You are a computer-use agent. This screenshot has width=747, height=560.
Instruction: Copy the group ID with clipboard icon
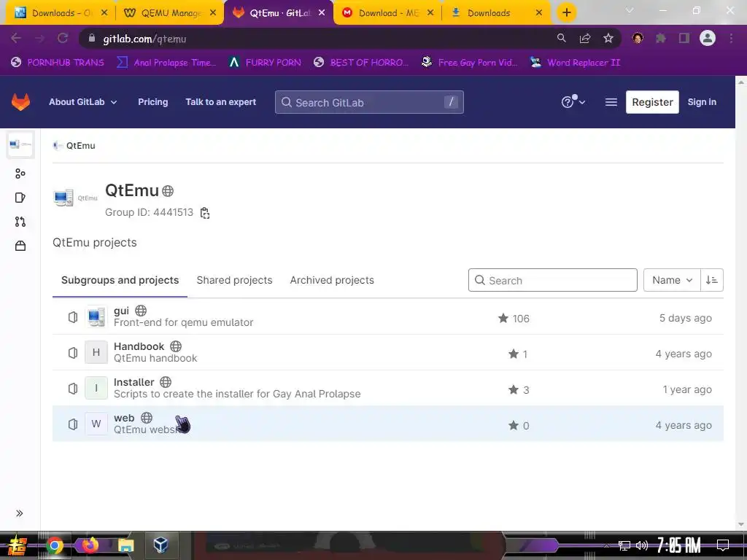pyautogui.click(x=205, y=213)
